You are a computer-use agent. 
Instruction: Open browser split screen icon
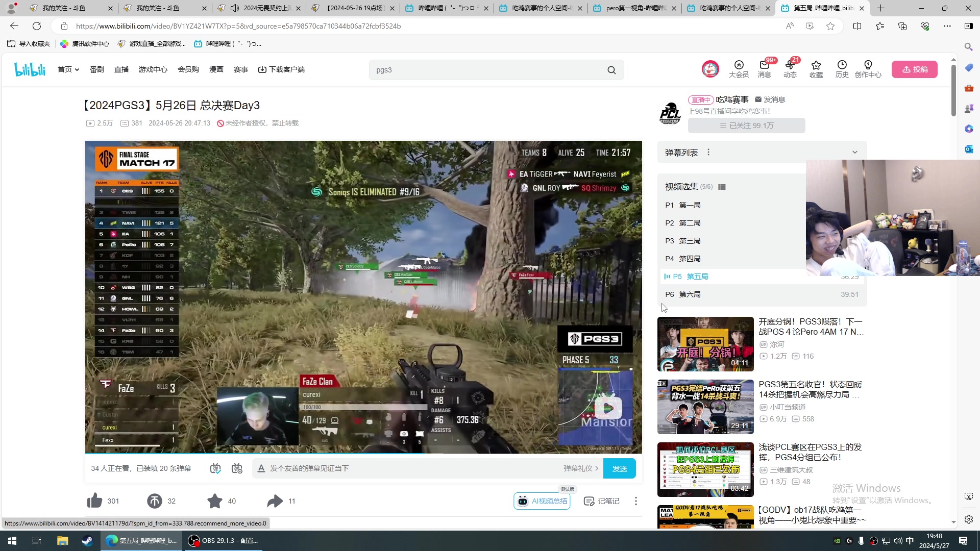click(857, 26)
